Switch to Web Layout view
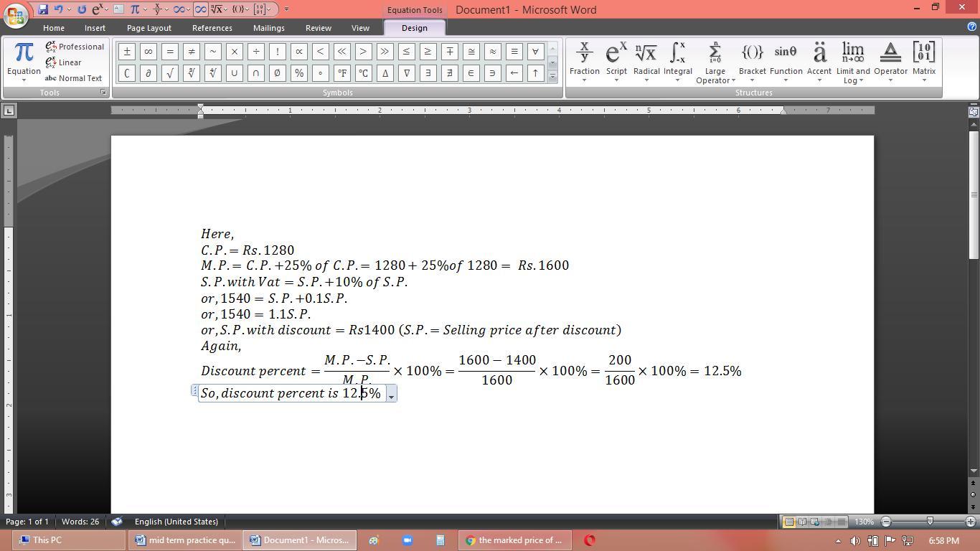Viewport: 980px width, 551px height. (815, 522)
